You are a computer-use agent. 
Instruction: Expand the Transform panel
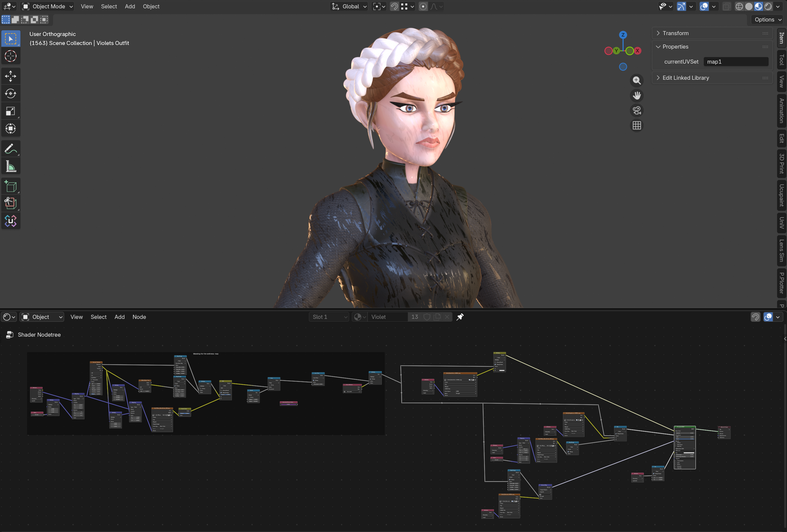[675, 33]
